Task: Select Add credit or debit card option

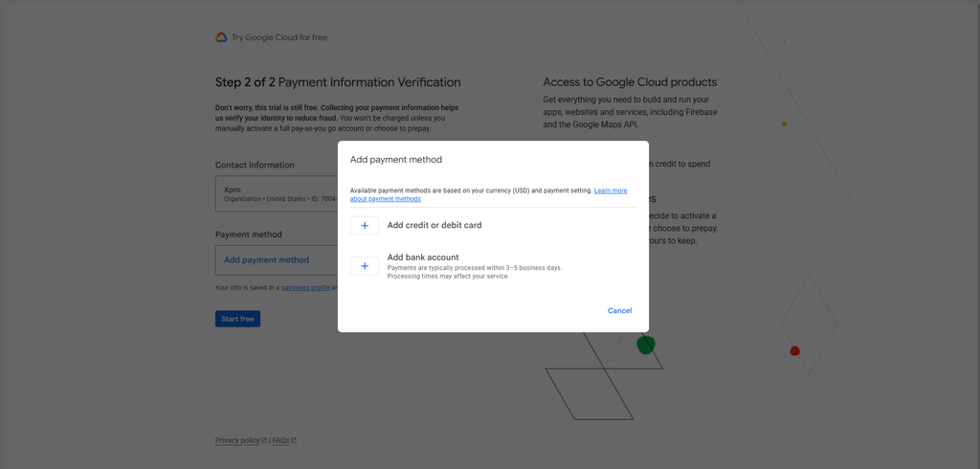Action: (x=434, y=225)
